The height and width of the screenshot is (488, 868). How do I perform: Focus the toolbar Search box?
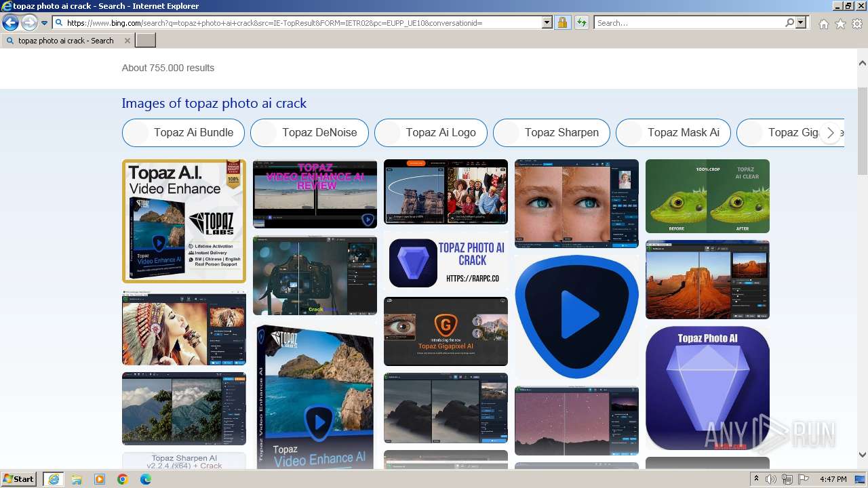pyautogui.click(x=689, y=23)
